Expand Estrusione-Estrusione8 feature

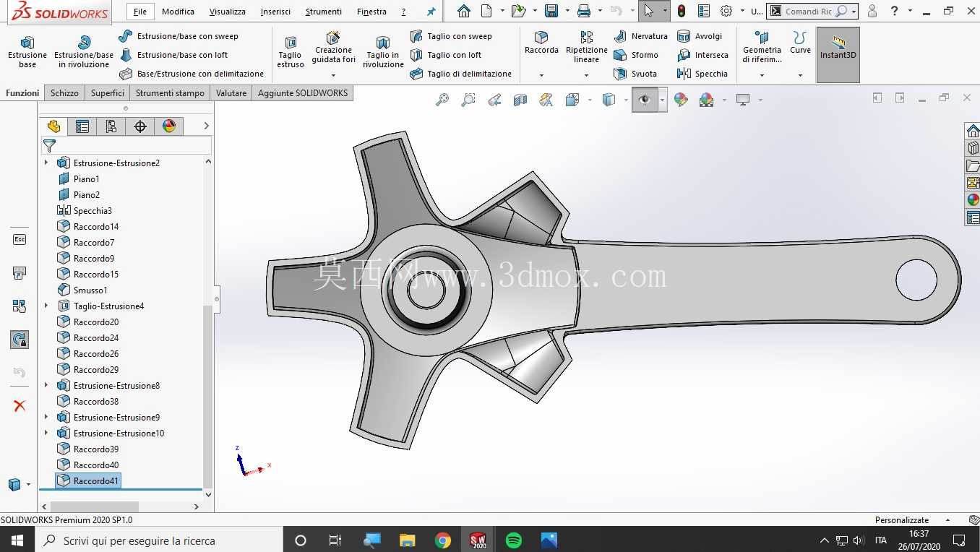click(x=46, y=385)
